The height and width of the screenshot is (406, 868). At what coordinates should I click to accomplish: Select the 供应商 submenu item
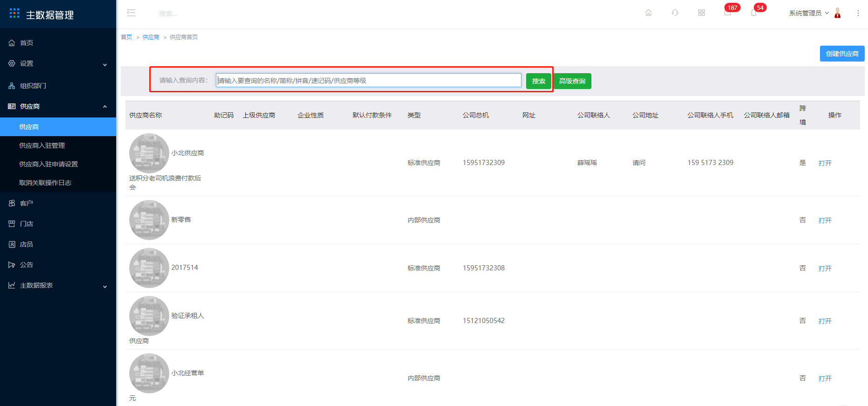[58, 127]
